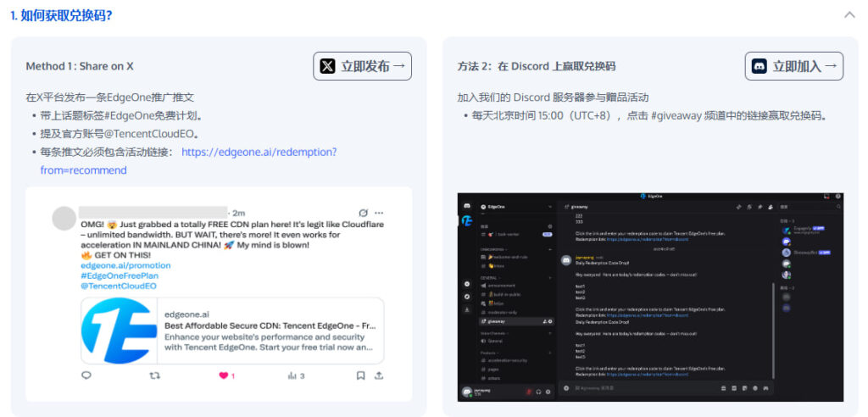Click the Best Affordable Secure CDN card title
The width and height of the screenshot is (868, 417).
[x=270, y=325]
